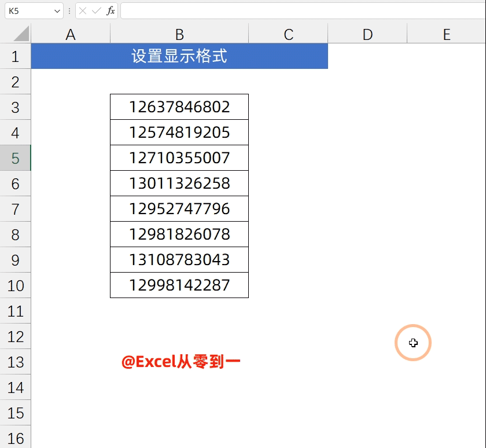Viewport: 486px width, 448px height.
Task: Select row 15 header
Action: pos(15,412)
